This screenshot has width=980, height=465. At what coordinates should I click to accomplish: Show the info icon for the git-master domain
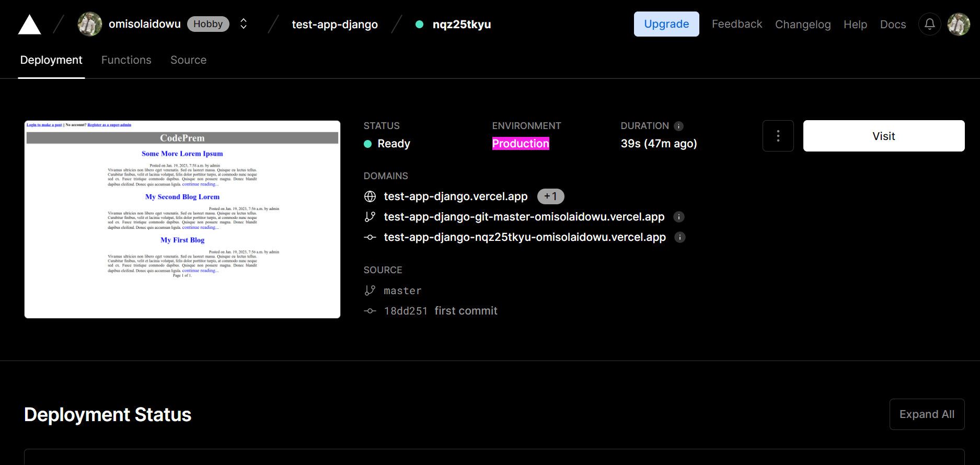click(x=678, y=217)
